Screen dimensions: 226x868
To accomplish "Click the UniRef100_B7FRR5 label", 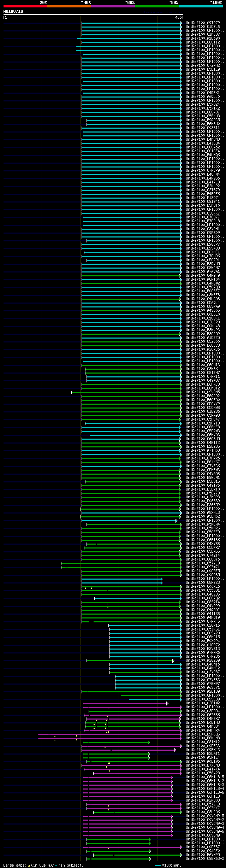I will coord(203,458).
